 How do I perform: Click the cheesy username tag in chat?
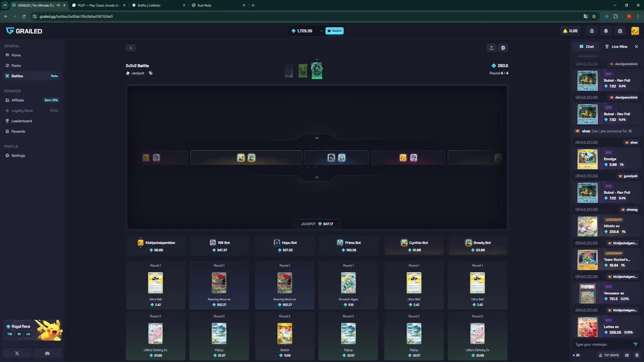pyautogui.click(x=629, y=210)
